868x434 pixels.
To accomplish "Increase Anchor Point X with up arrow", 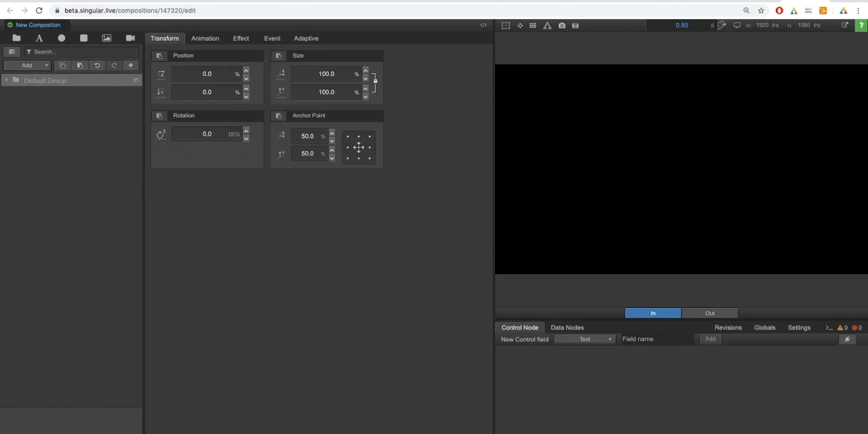I will tap(332, 133).
